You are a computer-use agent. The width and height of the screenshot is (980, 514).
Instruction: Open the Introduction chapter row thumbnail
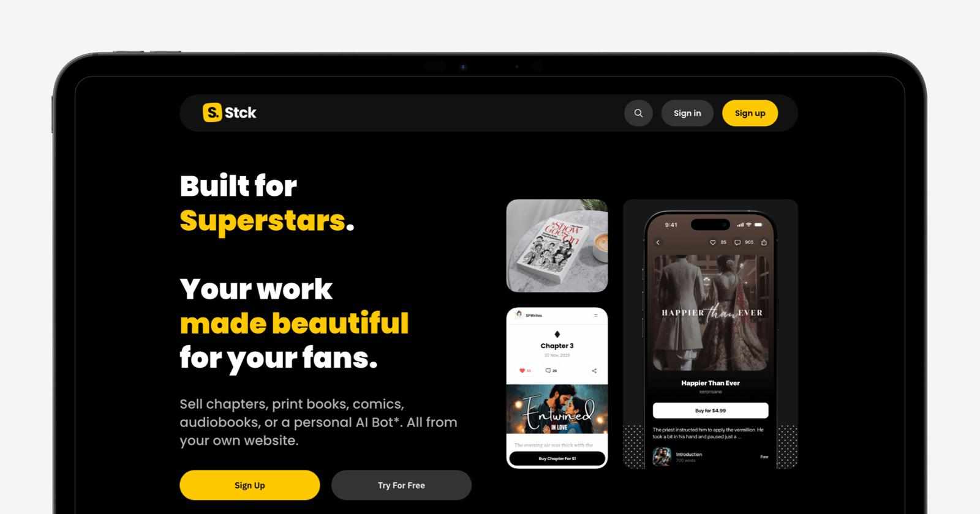click(x=661, y=456)
